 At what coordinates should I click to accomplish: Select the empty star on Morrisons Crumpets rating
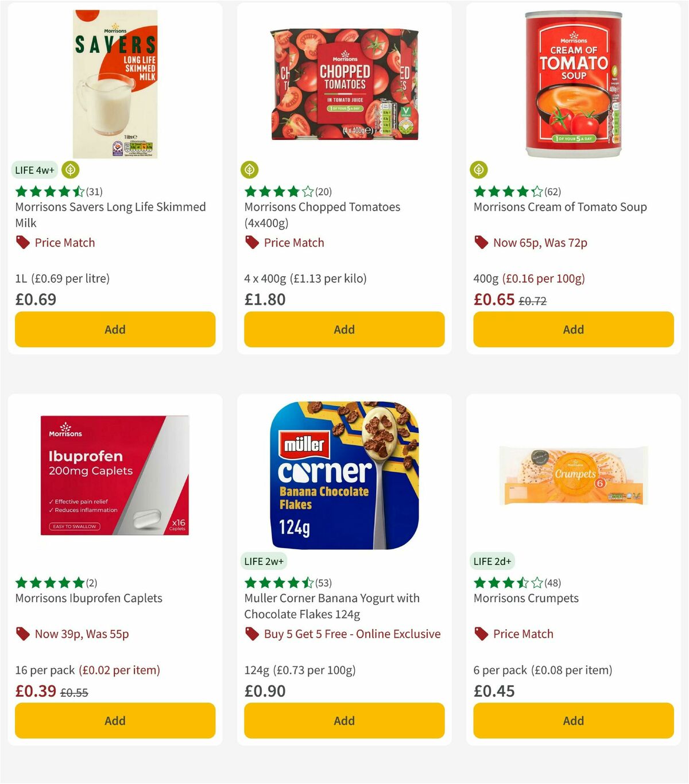[537, 582]
